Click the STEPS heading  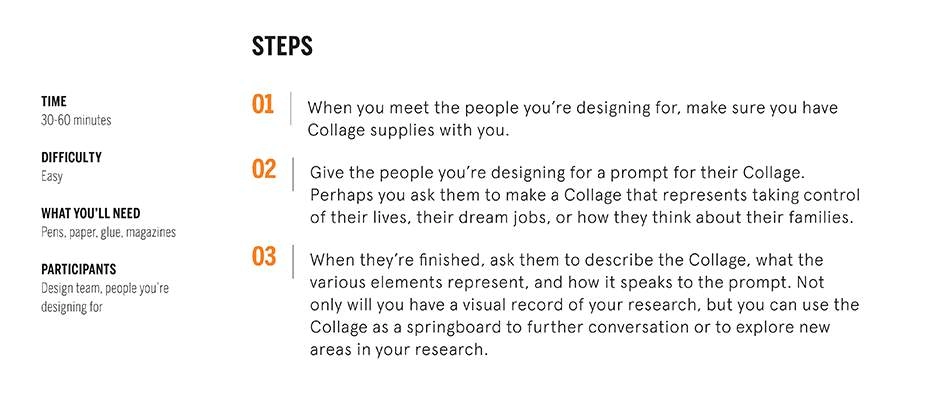point(282,46)
